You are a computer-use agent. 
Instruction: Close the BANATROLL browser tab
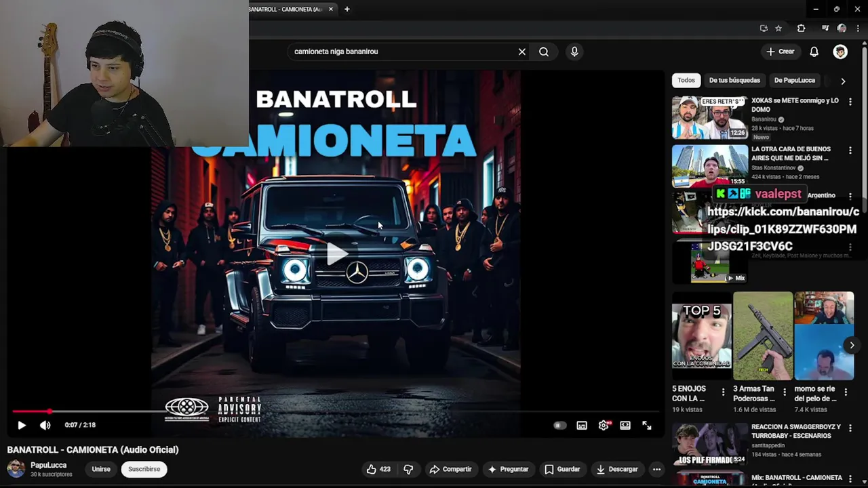click(331, 9)
